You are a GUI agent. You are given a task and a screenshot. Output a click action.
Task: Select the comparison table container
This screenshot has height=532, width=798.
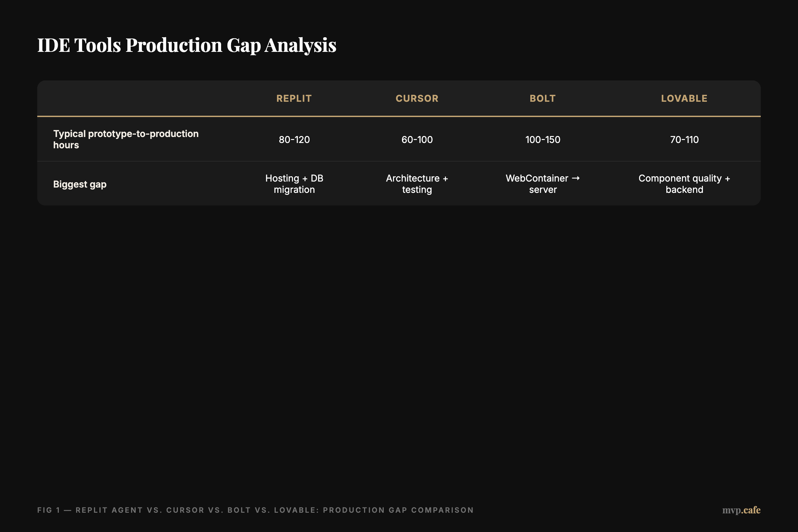pyautogui.click(x=399, y=143)
